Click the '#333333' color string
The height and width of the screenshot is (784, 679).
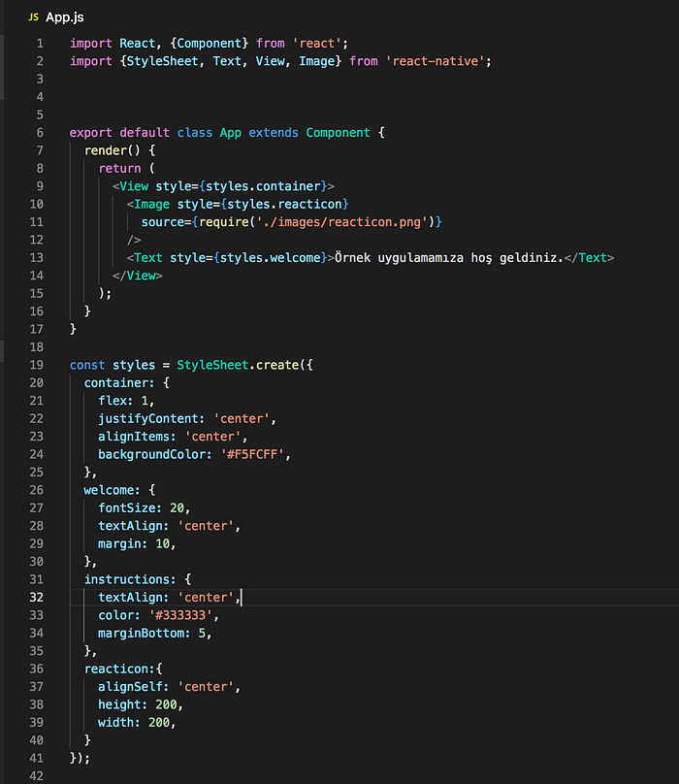pyautogui.click(x=180, y=615)
